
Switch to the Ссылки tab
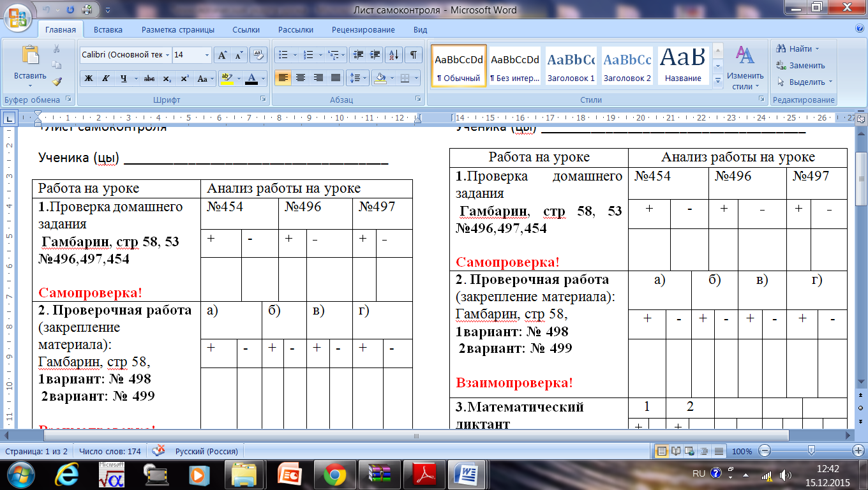tap(246, 29)
